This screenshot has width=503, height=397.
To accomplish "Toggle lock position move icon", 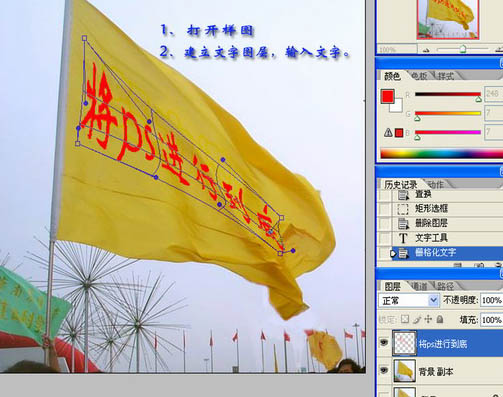I will click(428, 319).
